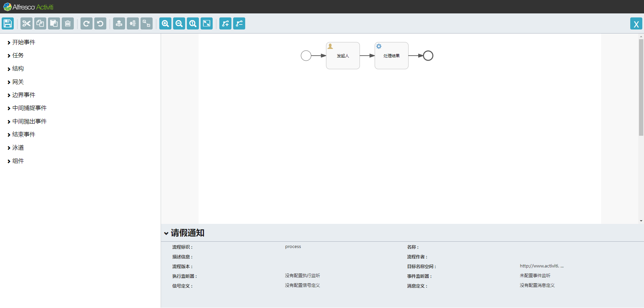Expand the 任务 palette section

coord(18,55)
